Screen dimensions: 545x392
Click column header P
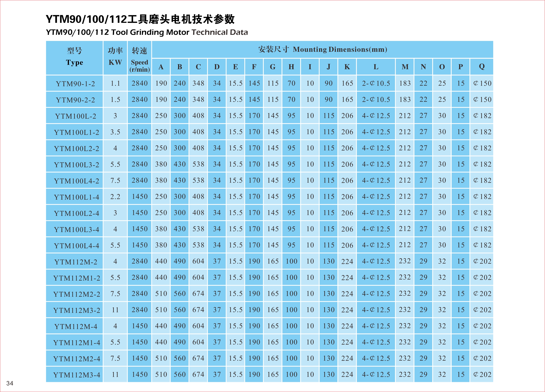click(461, 67)
